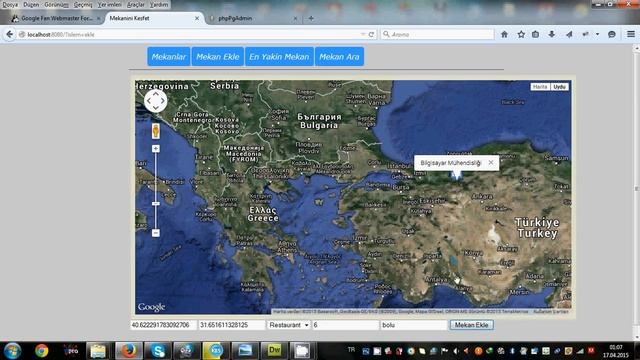Zoom in with the map plus button
This screenshot has height=360, width=640.
coord(156,149)
